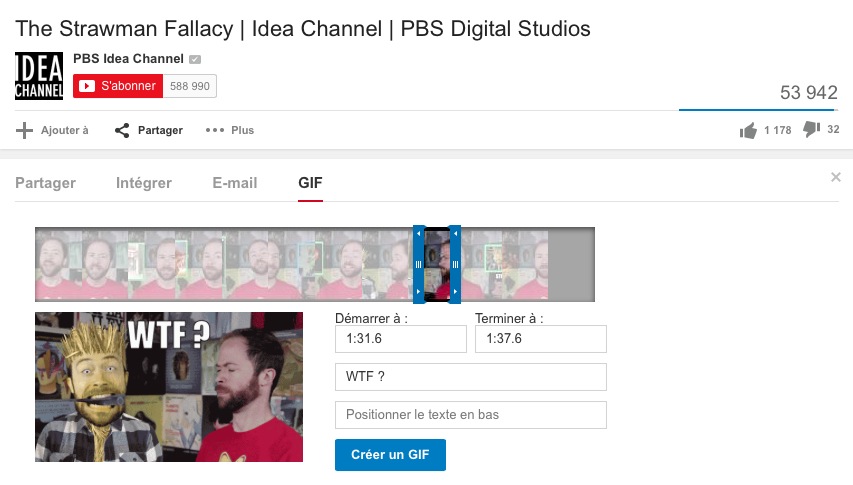Image resolution: width=853 pixels, height=485 pixels.
Task: Click the right GIF trim handle
Action: coord(455,264)
